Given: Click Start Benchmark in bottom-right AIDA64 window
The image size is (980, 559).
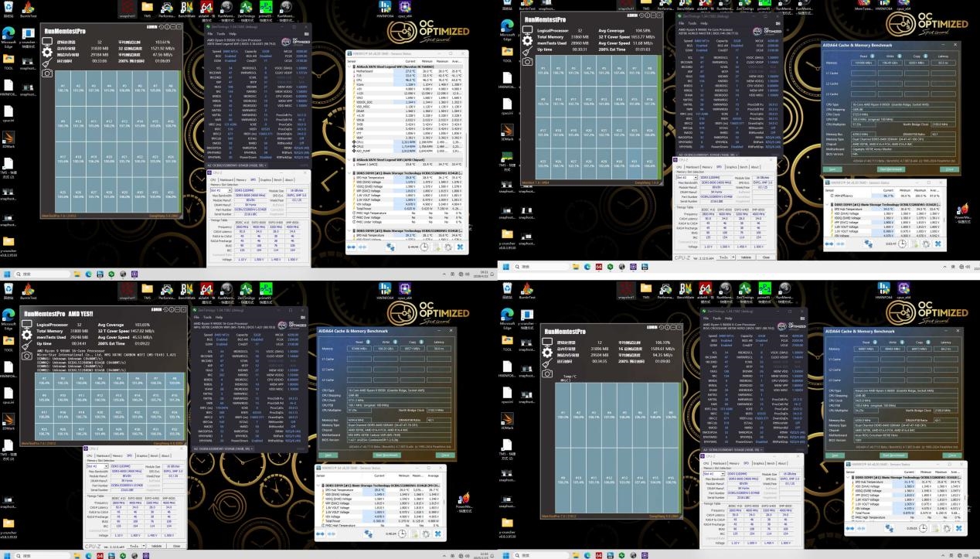Looking at the screenshot, I should [x=893, y=455].
